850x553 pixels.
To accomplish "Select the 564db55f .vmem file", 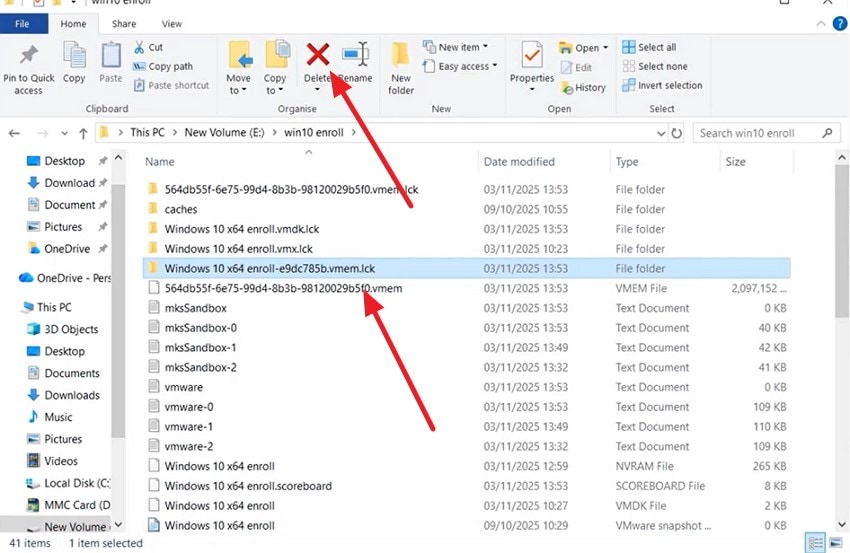I will coord(466,288).
